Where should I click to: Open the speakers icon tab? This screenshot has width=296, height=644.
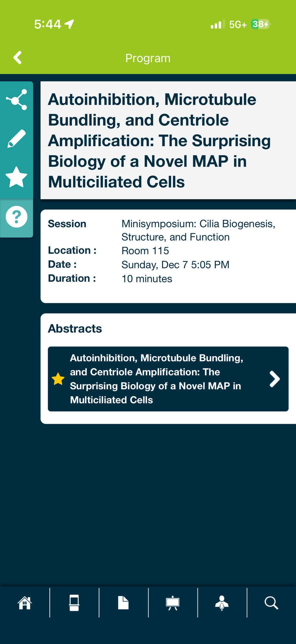click(x=222, y=603)
